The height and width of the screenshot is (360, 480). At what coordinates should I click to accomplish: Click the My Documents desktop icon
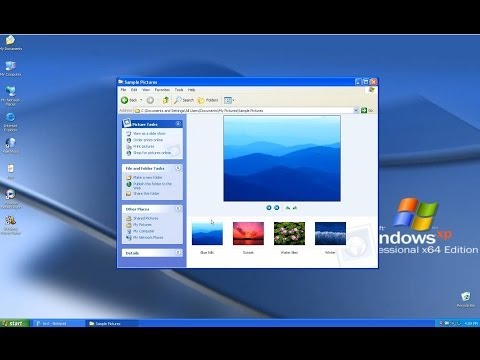(x=11, y=43)
